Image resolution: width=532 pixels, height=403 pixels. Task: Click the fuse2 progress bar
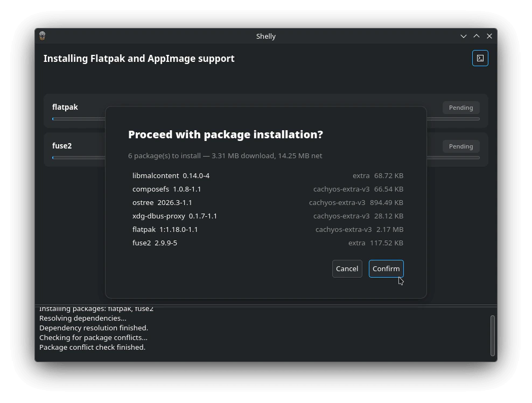pyautogui.click(x=265, y=158)
